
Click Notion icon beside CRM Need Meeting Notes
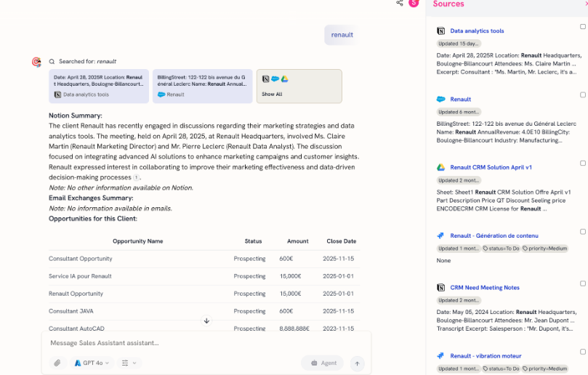pyautogui.click(x=441, y=288)
